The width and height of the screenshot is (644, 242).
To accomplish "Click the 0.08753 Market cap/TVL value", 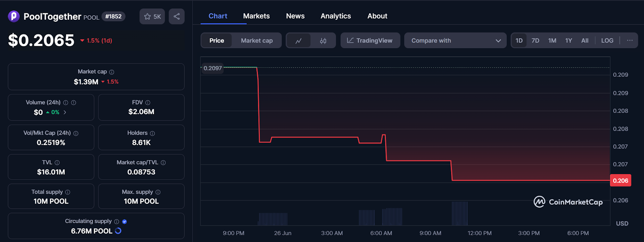I will pyautogui.click(x=141, y=172).
